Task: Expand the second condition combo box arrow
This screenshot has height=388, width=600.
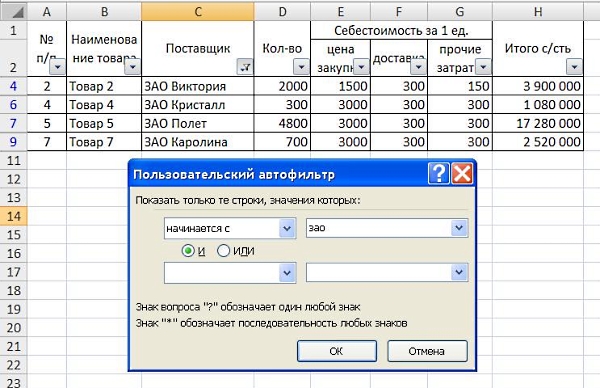Action: (287, 273)
